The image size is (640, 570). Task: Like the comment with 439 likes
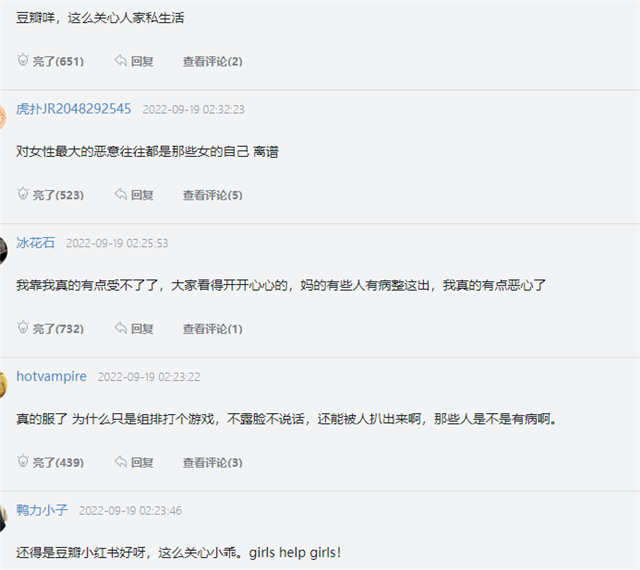(x=50, y=463)
